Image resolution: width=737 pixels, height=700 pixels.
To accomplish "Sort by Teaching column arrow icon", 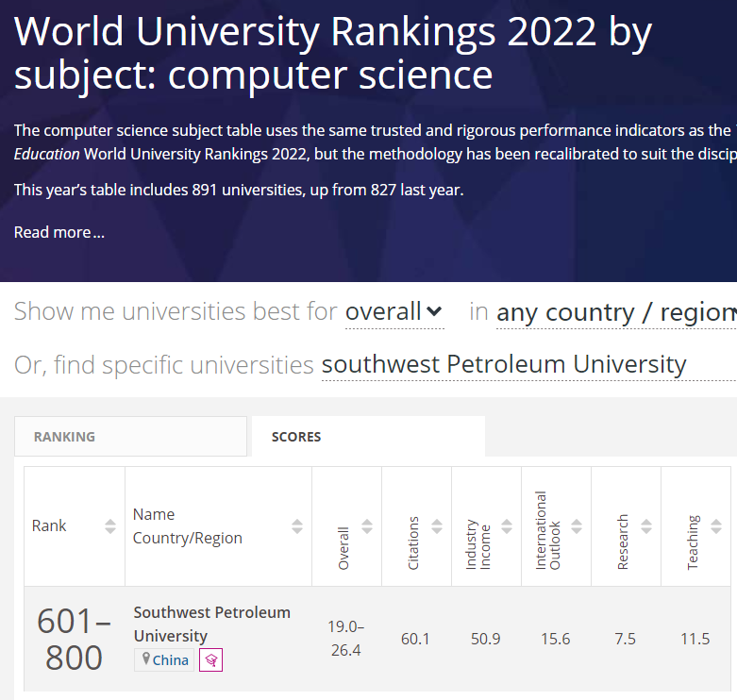I will coord(716,526).
